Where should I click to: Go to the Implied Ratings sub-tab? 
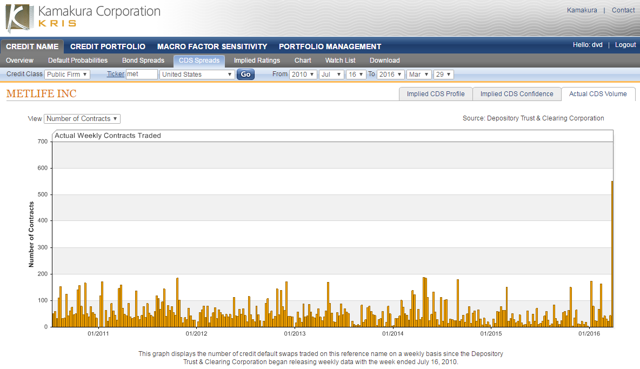(x=257, y=60)
